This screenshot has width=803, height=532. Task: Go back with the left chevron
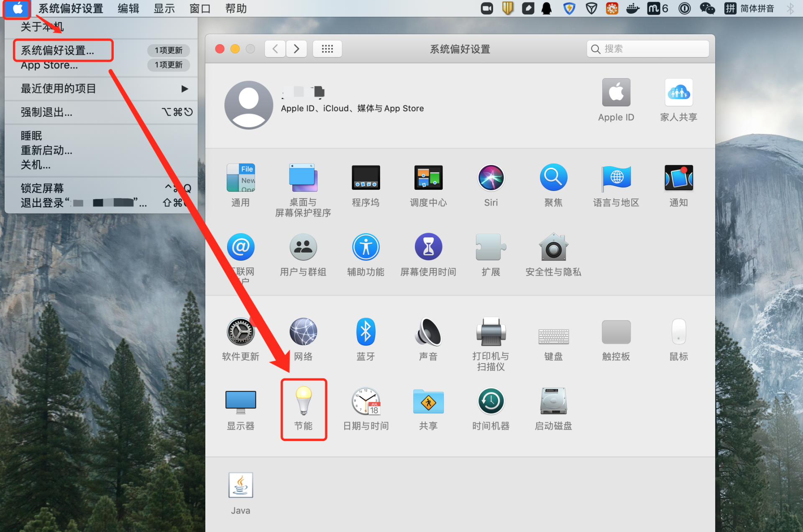[x=275, y=49]
